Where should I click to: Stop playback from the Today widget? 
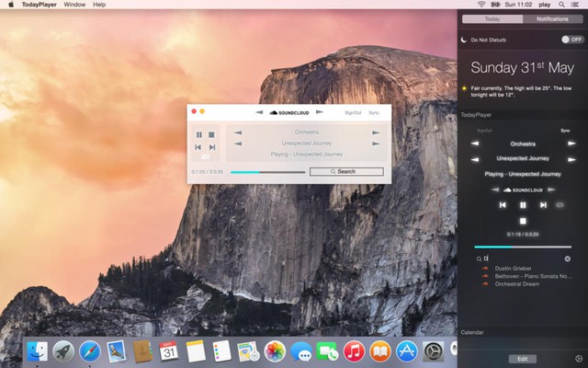(523, 221)
